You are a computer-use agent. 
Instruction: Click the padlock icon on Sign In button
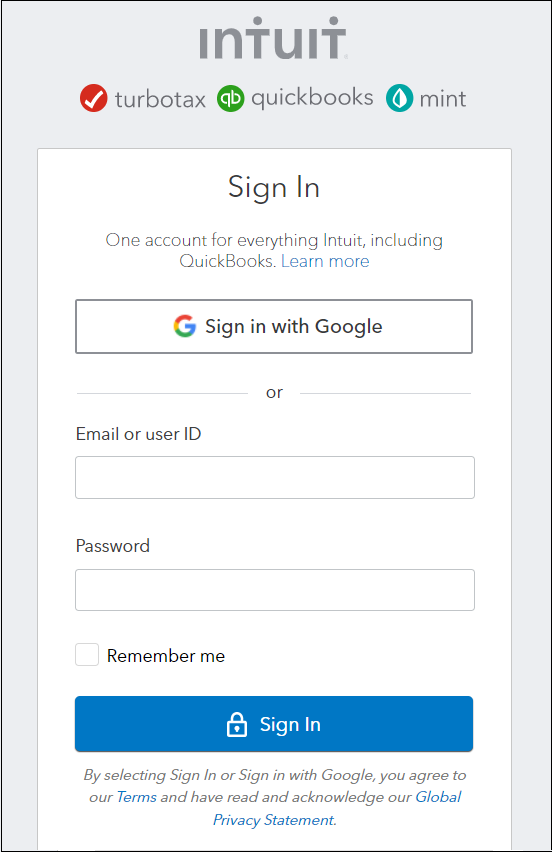pyautogui.click(x=236, y=724)
